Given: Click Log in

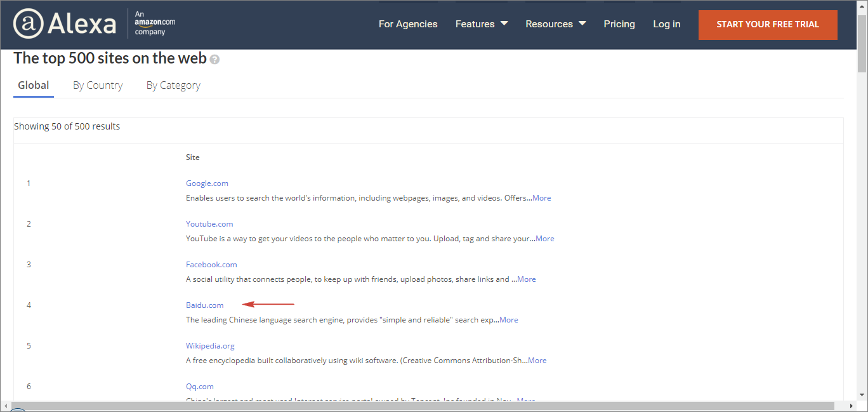Looking at the screenshot, I should click(667, 24).
